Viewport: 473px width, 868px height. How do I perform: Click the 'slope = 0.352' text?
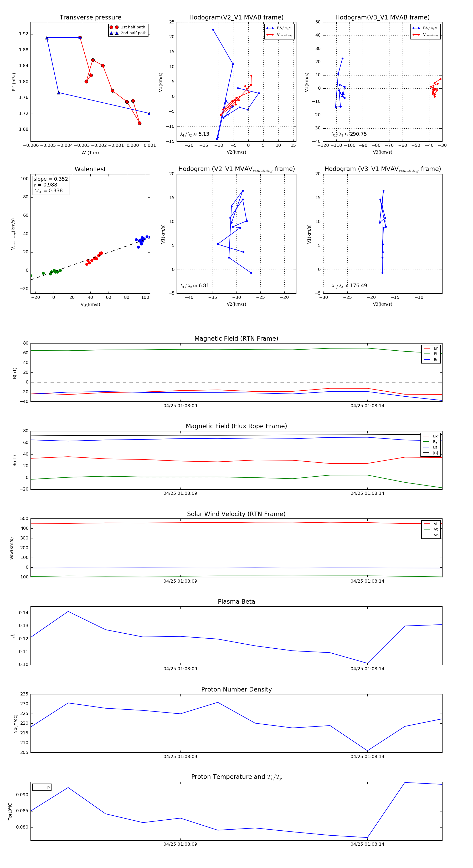pos(51,179)
